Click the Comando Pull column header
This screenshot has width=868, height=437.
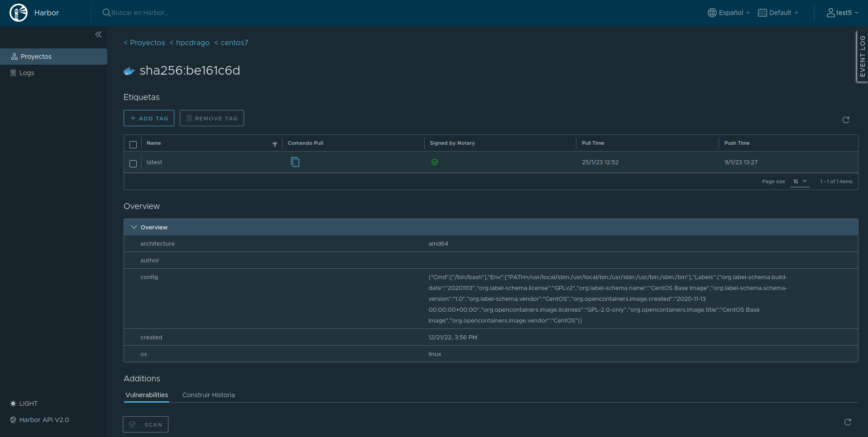tap(306, 143)
